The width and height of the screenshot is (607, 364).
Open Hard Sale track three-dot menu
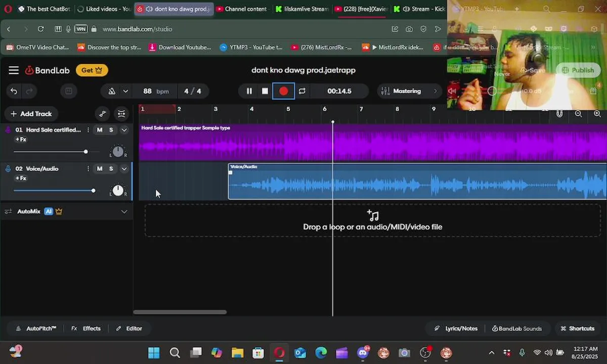[x=88, y=130]
